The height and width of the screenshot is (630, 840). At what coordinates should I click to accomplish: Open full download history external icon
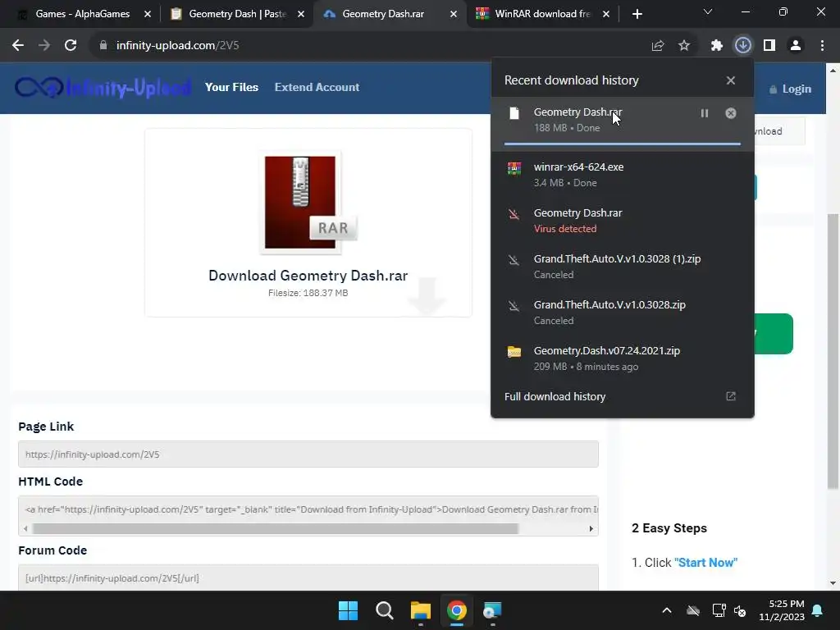pyautogui.click(x=731, y=396)
